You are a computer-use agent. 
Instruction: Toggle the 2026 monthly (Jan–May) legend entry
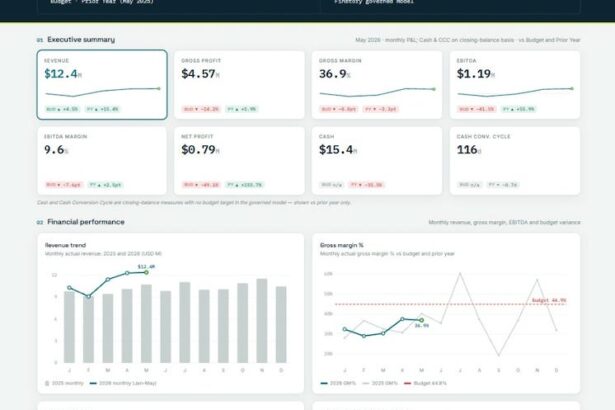[123, 383]
